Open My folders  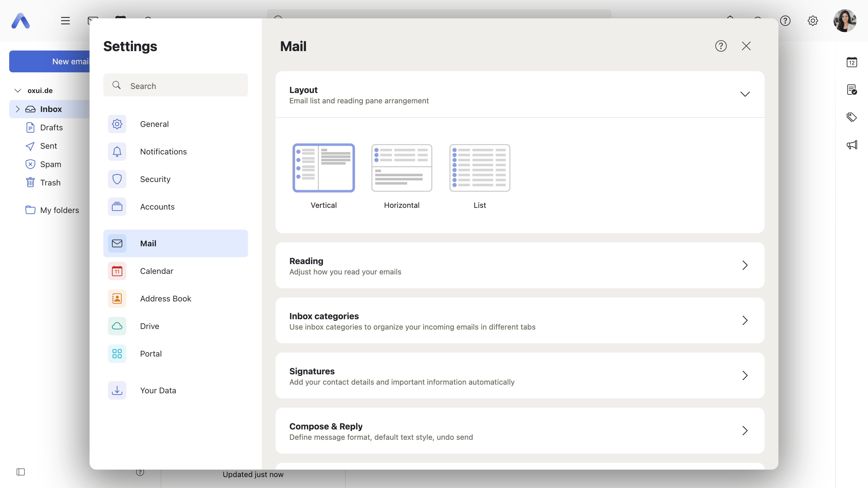[59, 210]
